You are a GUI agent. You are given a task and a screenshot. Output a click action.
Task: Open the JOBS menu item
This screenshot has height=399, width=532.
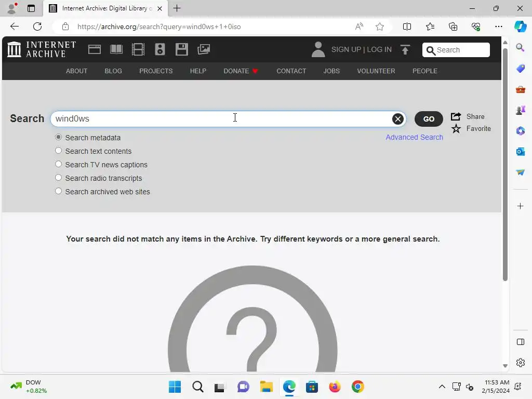point(331,71)
